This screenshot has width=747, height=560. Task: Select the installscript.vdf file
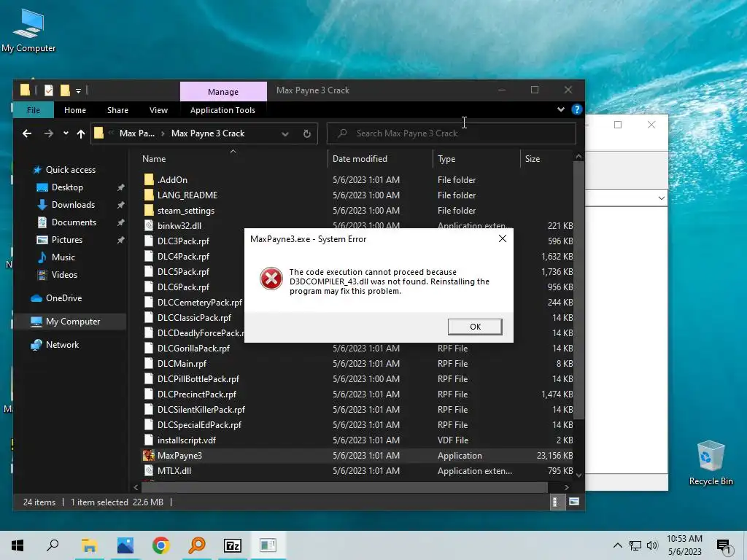click(186, 440)
